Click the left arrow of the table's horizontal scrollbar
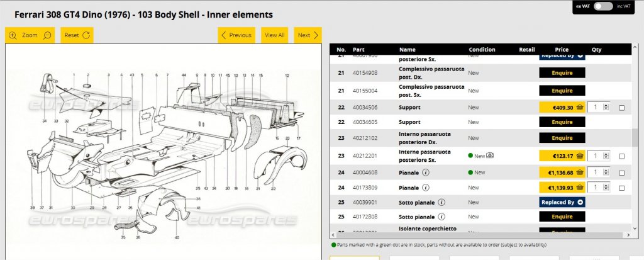This screenshot has width=644, height=260. [333, 235]
